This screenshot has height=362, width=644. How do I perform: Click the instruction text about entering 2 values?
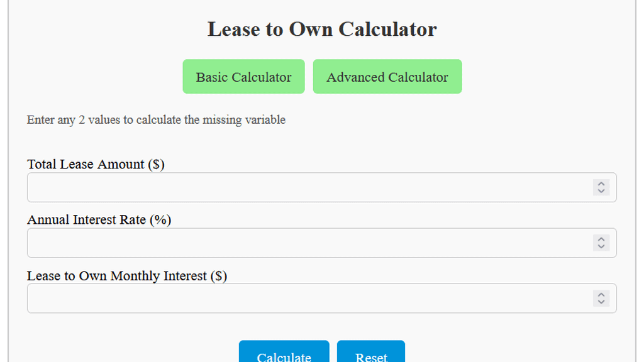[155, 119]
